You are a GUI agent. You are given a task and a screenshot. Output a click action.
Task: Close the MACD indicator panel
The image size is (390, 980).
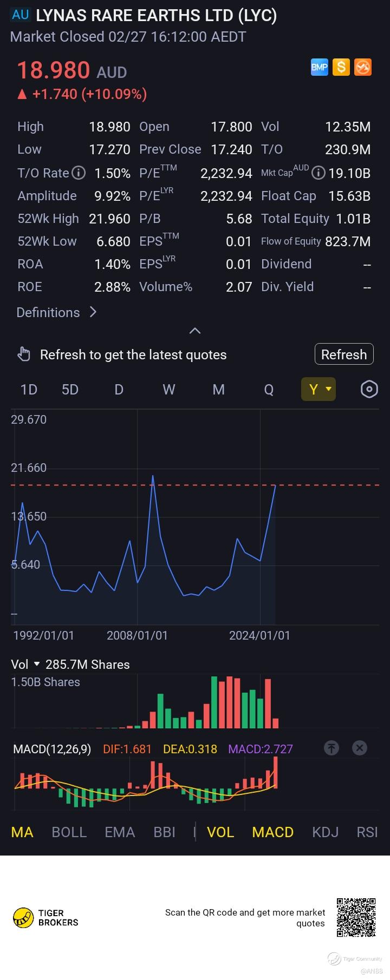(360, 748)
